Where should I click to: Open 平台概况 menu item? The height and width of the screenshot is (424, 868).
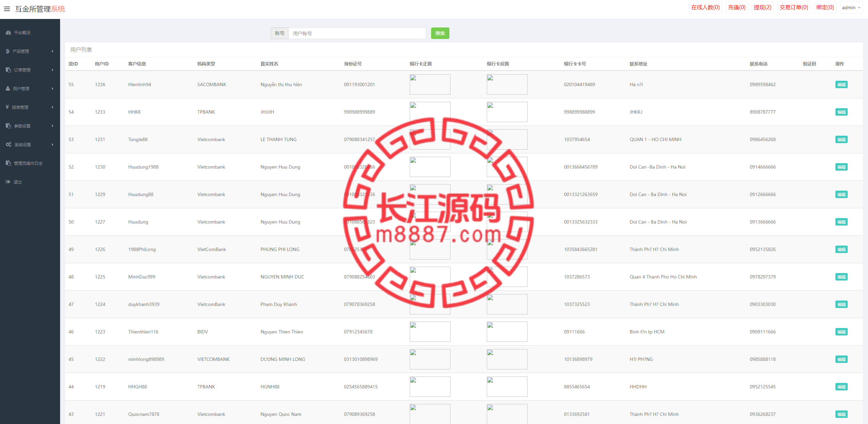(x=30, y=33)
